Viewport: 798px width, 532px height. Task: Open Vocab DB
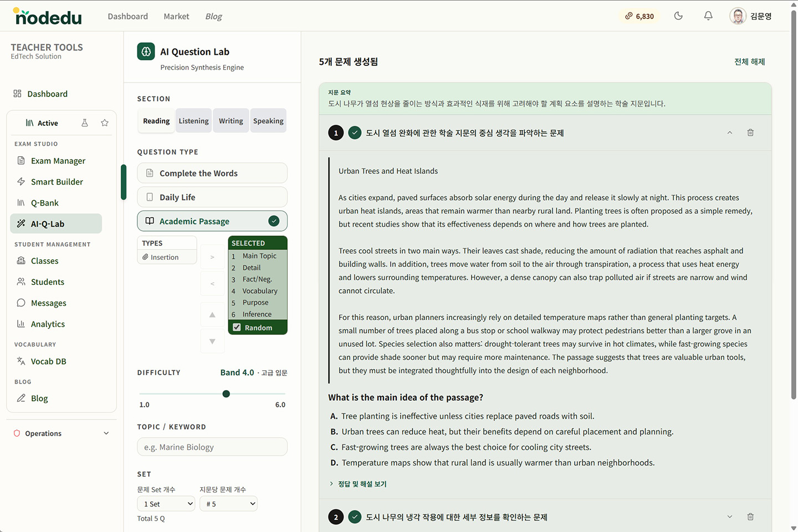[56, 361]
